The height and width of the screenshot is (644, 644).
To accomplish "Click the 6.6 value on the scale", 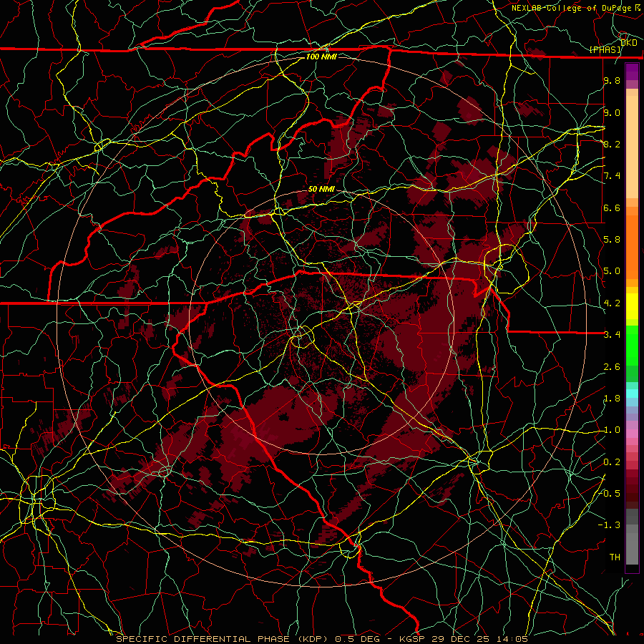I will [x=612, y=208].
